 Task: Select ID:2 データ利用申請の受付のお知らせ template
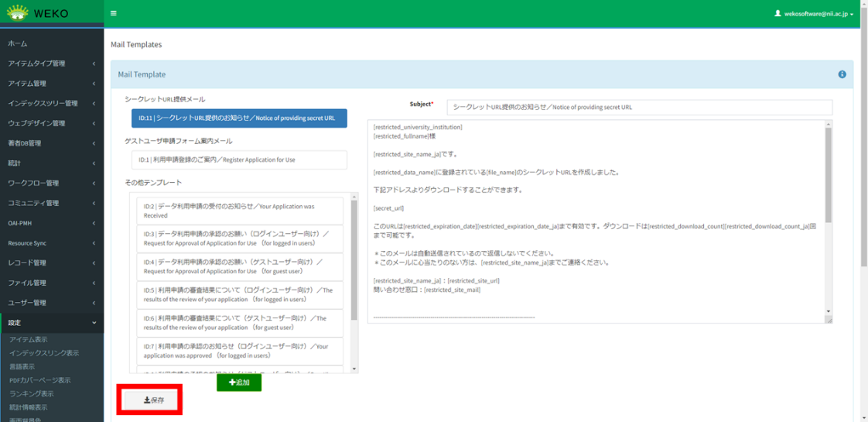pos(240,211)
